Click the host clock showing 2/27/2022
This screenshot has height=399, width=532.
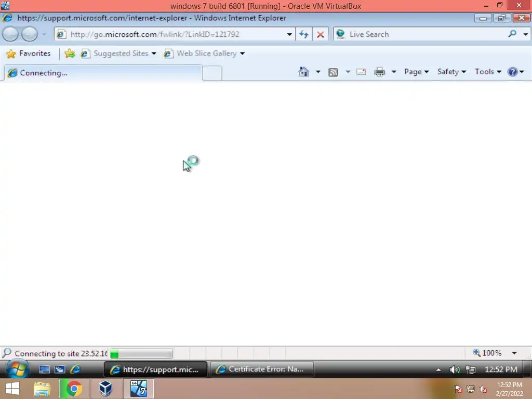[x=509, y=389]
